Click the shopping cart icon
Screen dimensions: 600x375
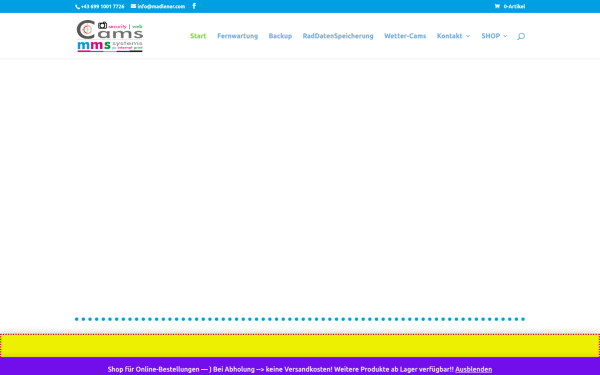pos(497,6)
